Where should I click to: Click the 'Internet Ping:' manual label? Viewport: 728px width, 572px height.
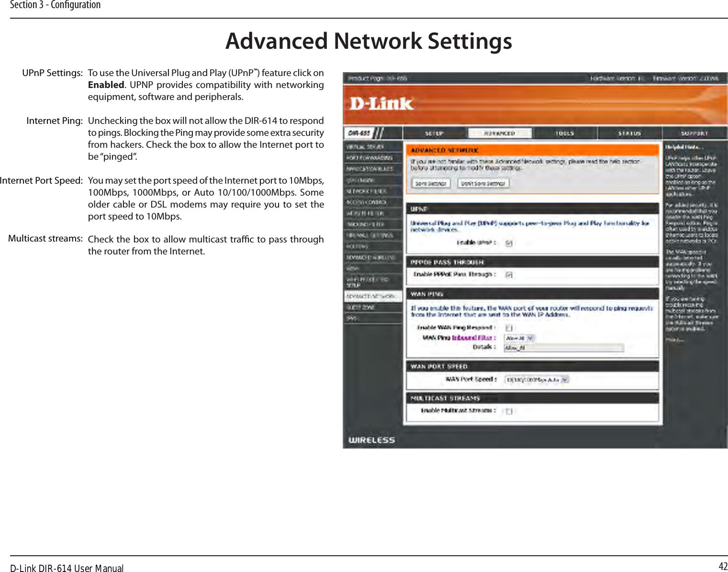click(55, 121)
